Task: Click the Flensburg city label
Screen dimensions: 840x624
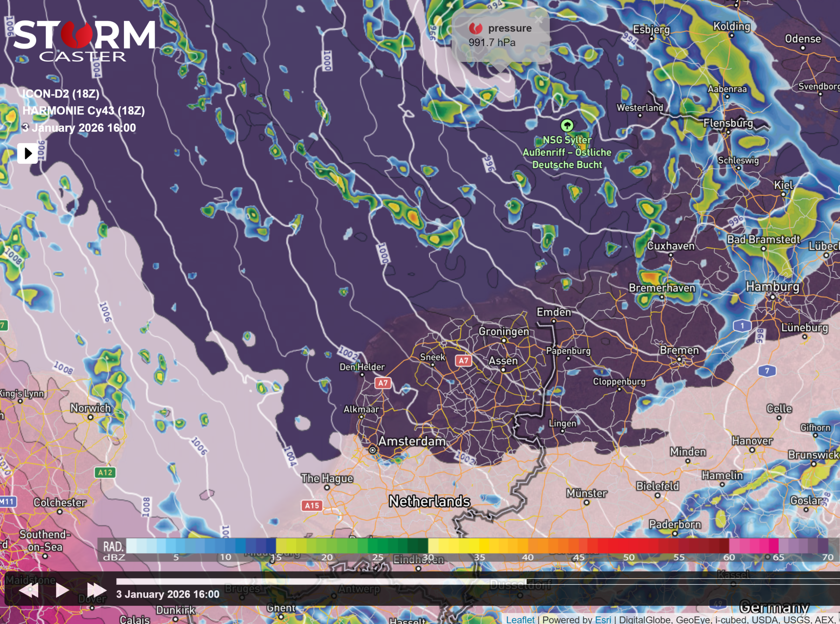Action: (728, 123)
